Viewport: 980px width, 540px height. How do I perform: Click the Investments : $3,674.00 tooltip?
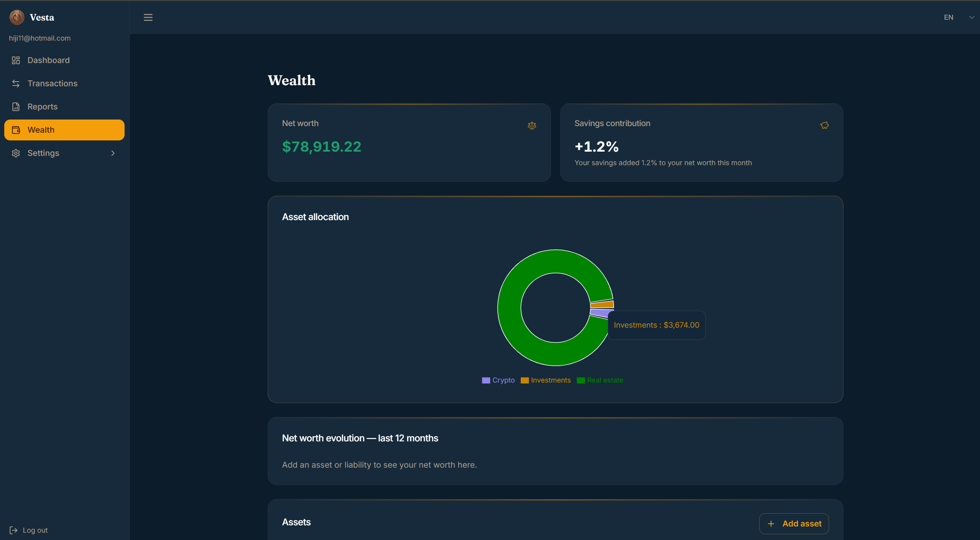point(657,325)
